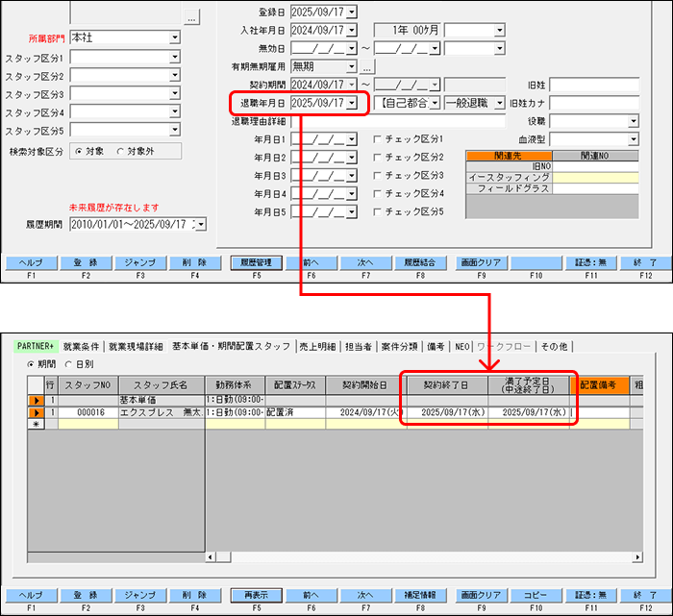The height and width of the screenshot is (616, 673).
Task: Check the チェック区分2 checkbox
Action: pyautogui.click(x=377, y=158)
